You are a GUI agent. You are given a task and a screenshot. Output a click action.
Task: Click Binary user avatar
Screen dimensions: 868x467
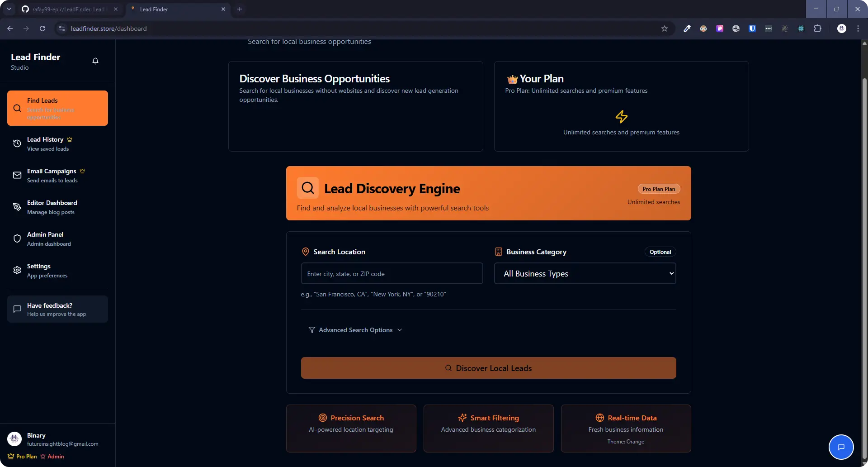14,439
